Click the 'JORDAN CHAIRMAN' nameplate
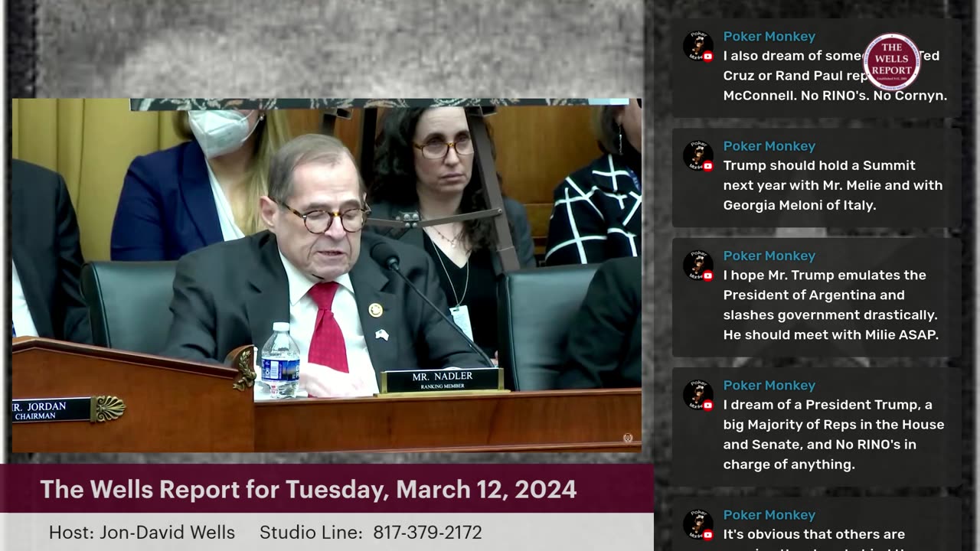 click(51, 410)
